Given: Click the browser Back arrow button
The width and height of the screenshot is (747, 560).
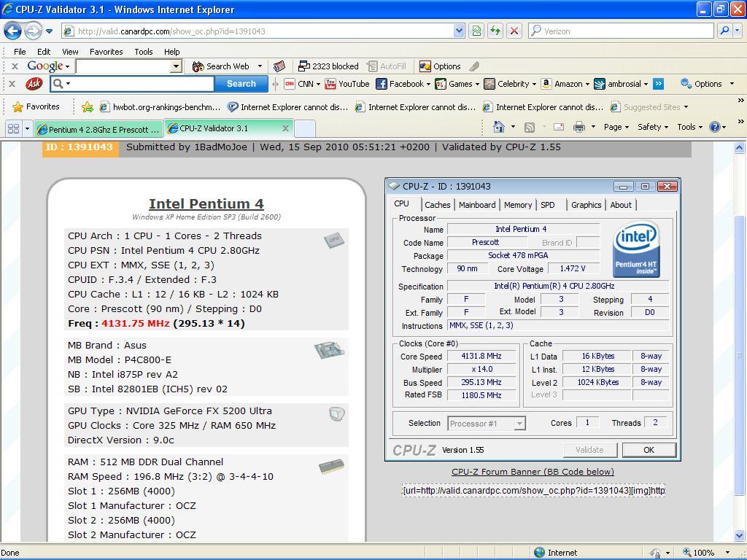Looking at the screenshot, I should tap(13, 31).
